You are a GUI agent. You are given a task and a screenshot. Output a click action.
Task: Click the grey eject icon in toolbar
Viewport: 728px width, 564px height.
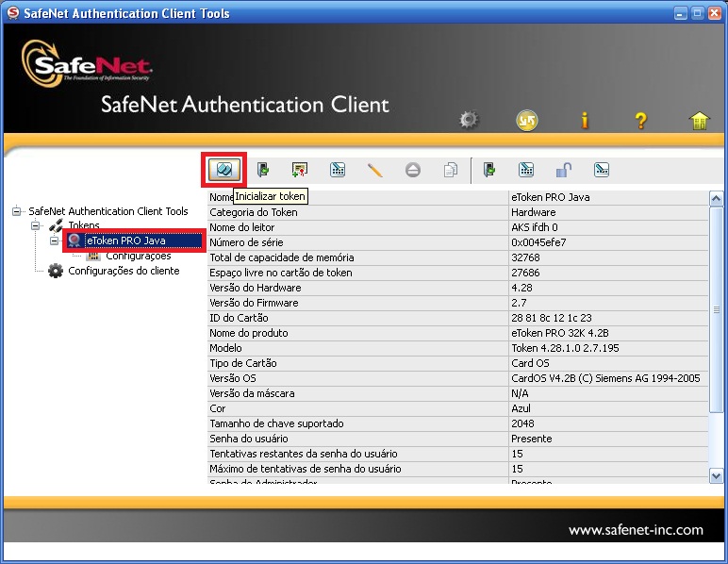click(x=413, y=170)
